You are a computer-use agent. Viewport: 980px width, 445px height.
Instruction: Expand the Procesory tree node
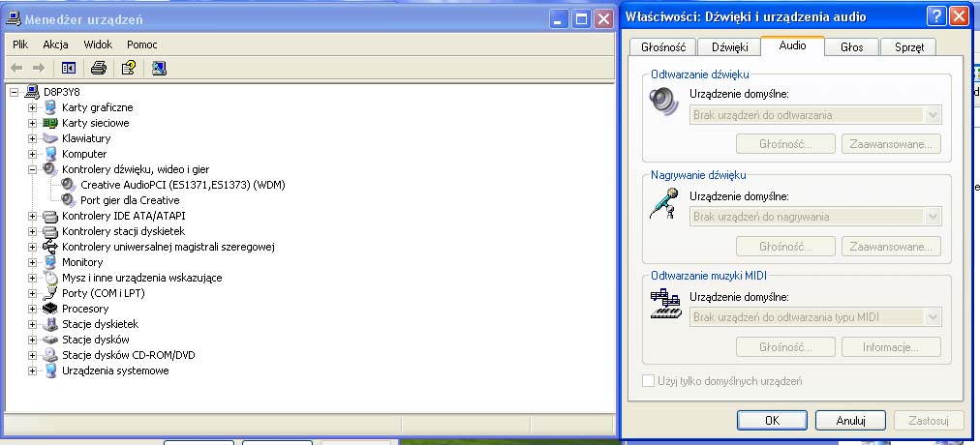pyautogui.click(x=32, y=309)
